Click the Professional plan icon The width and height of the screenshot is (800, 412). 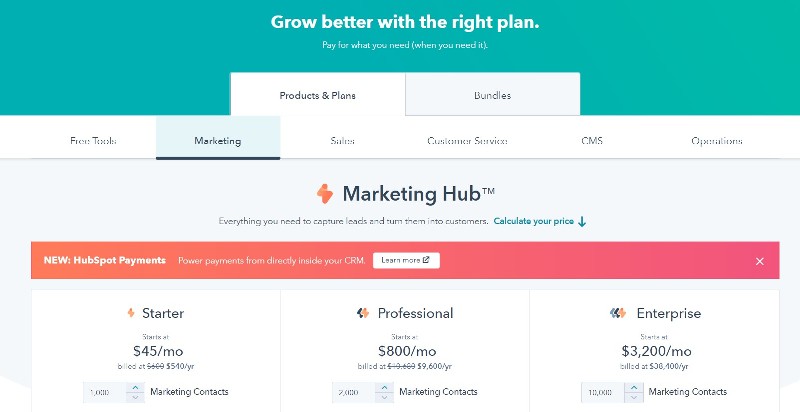pyautogui.click(x=363, y=313)
